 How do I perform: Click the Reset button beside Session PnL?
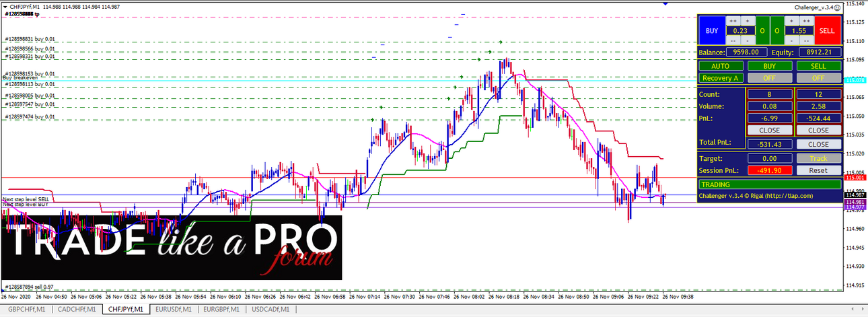click(x=819, y=170)
